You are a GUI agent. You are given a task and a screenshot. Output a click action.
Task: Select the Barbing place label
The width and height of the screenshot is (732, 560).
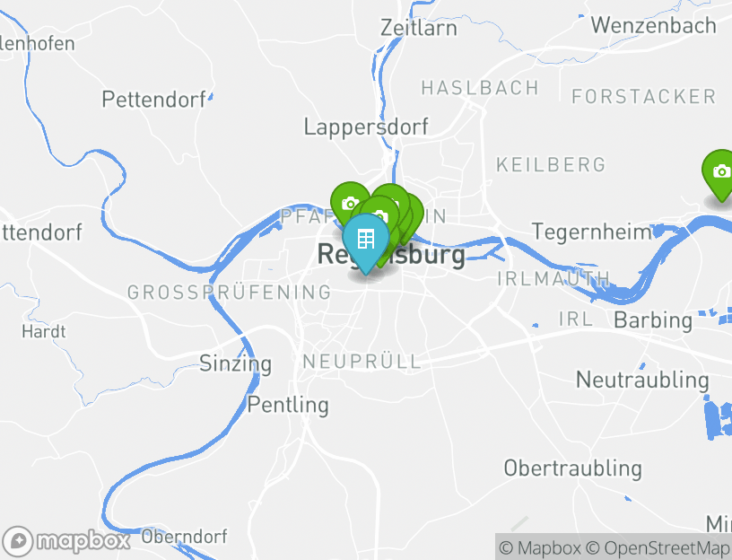[653, 321]
